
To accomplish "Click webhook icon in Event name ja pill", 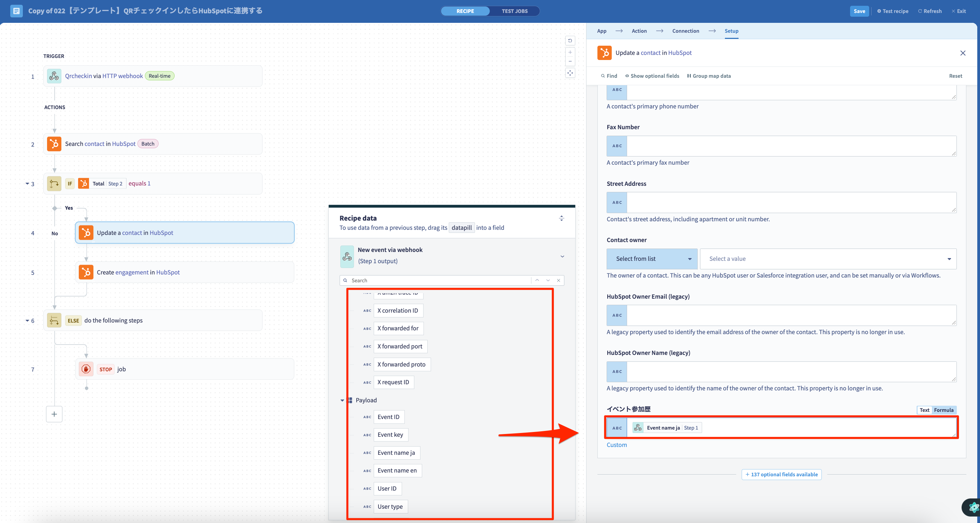I will coord(638,428).
